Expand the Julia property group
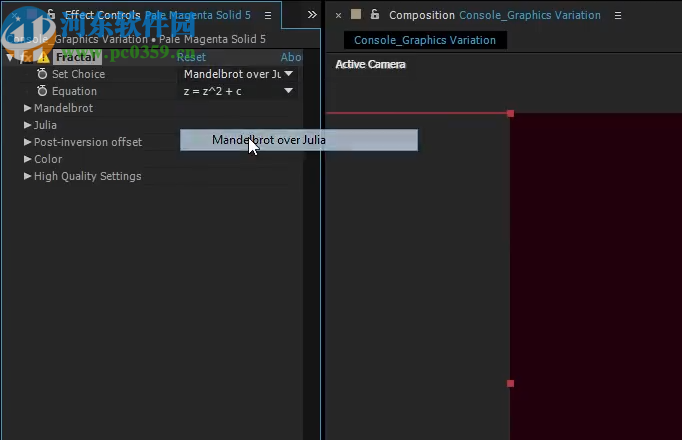682x440 pixels. pyautogui.click(x=27, y=125)
